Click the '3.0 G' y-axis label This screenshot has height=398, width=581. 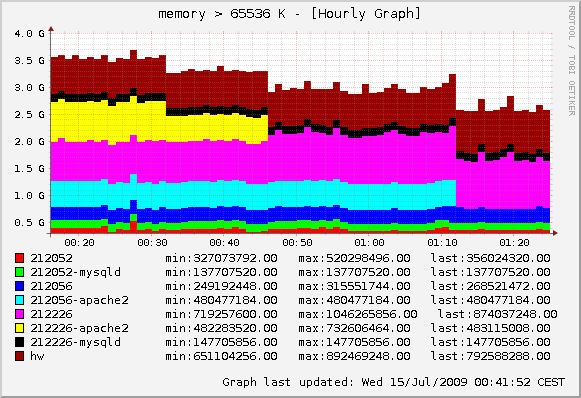pyautogui.click(x=29, y=88)
